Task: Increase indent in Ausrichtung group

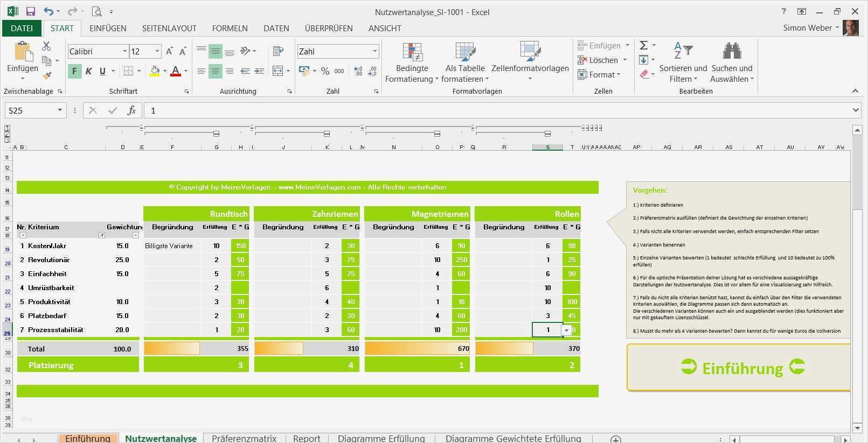Action: point(259,71)
